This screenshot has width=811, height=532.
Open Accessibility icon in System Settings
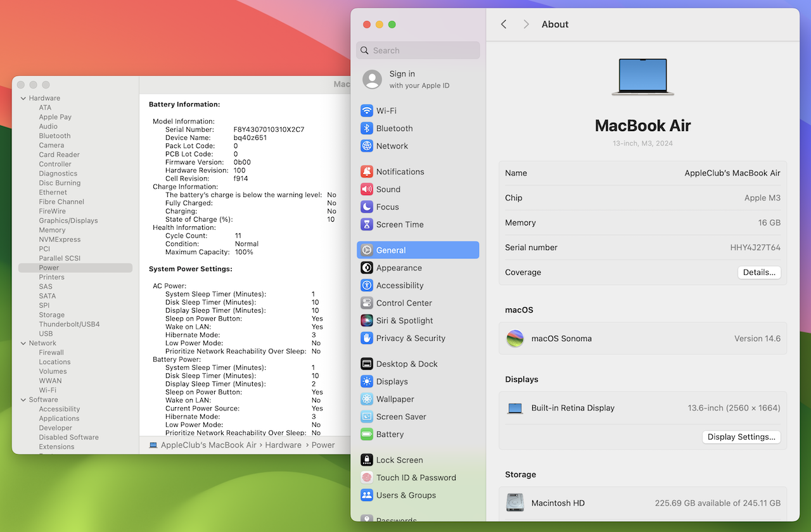tap(367, 286)
